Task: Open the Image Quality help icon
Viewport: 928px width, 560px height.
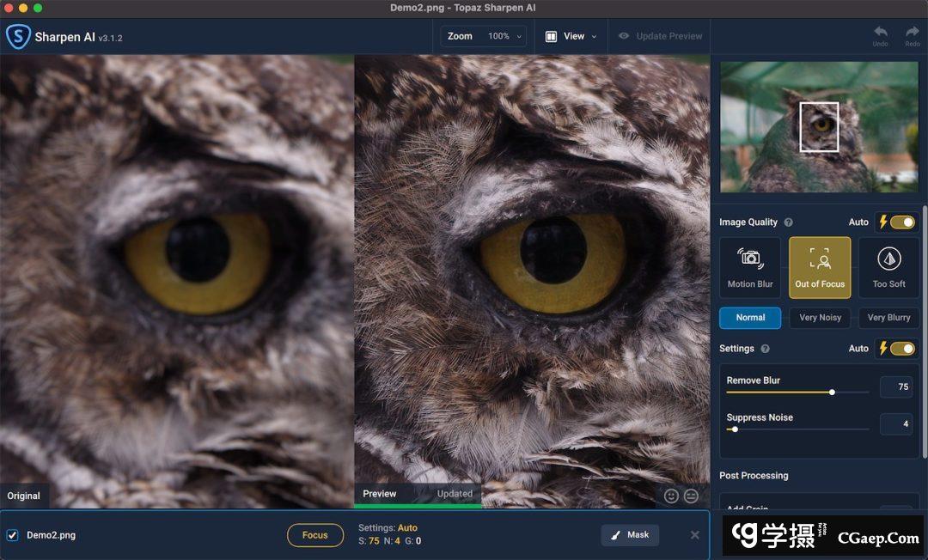Action: (788, 222)
